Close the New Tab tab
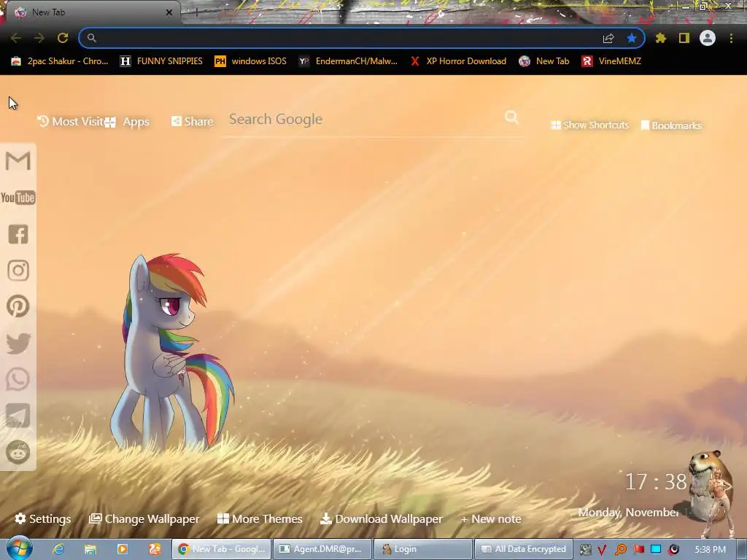The height and width of the screenshot is (560, 747). (x=169, y=12)
